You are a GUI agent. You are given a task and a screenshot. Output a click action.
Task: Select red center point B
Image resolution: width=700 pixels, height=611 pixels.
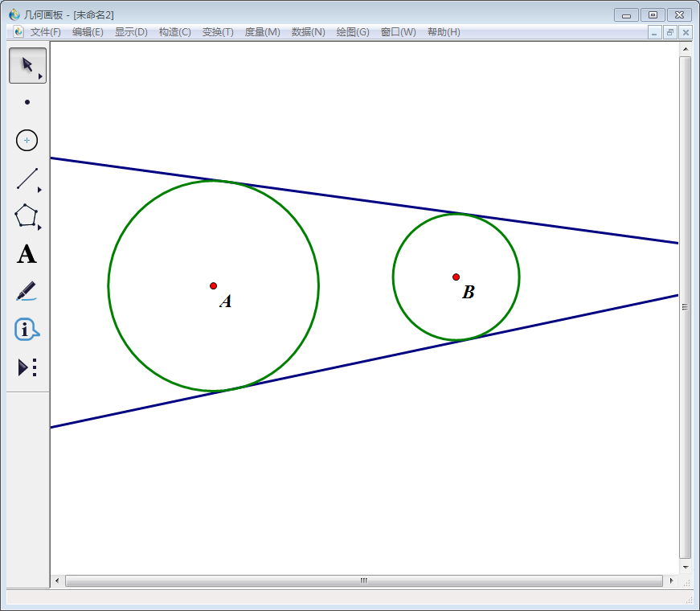(x=456, y=277)
